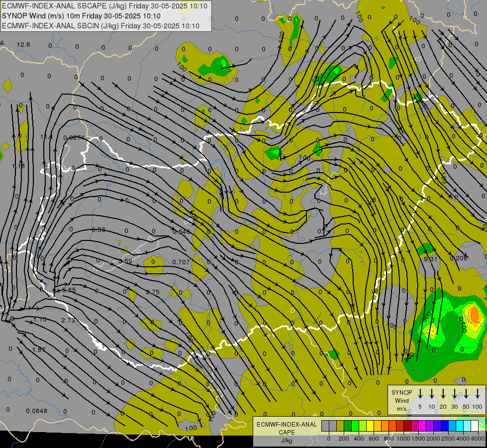
Task: Click the 100 m/s wind arrow symbol
Action: click(478, 394)
